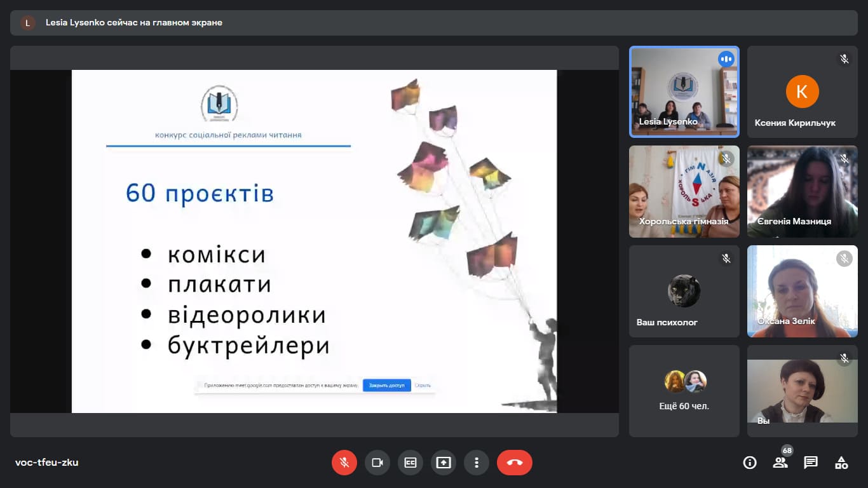Click the blue 'Закрыть доступ' button
Image resolution: width=868 pixels, height=488 pixels.
pyautogui.click(x=386, y=386)
